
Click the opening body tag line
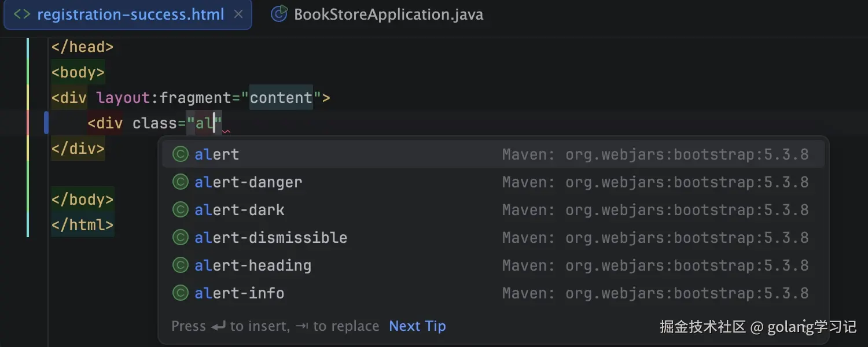pyautogui.click(x=78, y=72)
